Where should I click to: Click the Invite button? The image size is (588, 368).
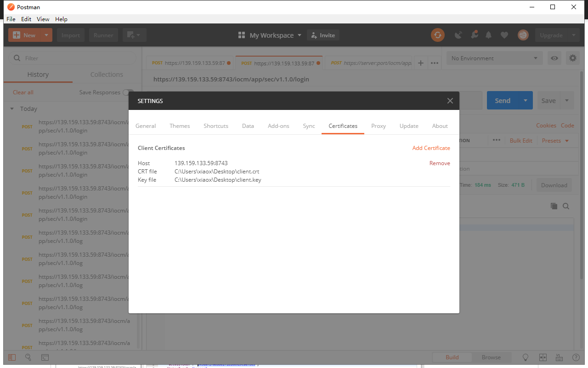coord(323,35)
